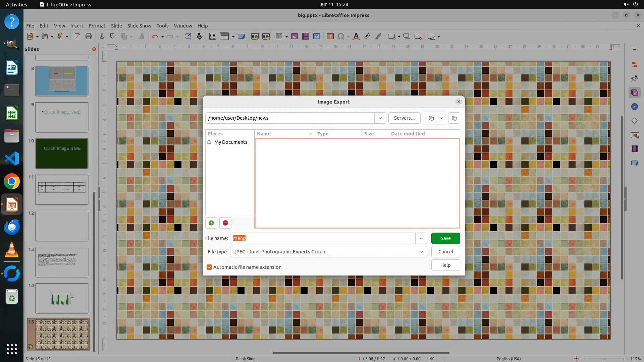Click the create new folder icon
644x362 pixels.
pyautogui.click(x=454, y=118)
